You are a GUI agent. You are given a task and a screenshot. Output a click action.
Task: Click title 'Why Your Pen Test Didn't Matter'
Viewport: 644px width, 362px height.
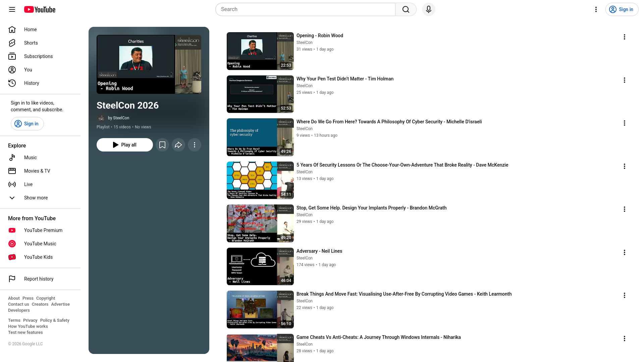[x=345, y=79]
